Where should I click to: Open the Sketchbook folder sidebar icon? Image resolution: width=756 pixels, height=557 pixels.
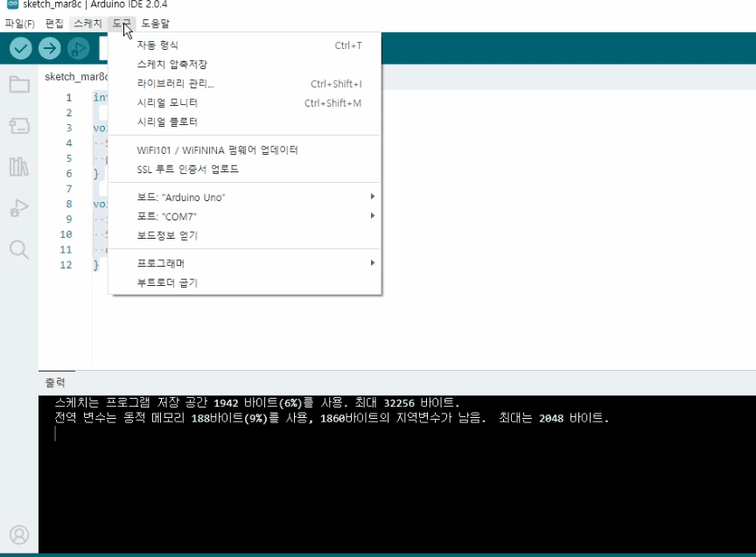coord(19,84)
